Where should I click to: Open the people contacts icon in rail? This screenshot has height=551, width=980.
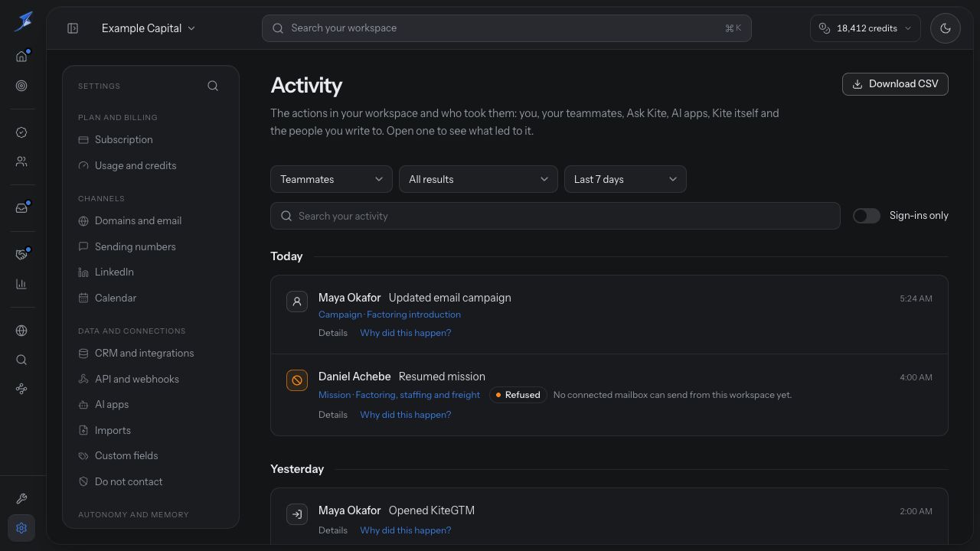[21, 161]
